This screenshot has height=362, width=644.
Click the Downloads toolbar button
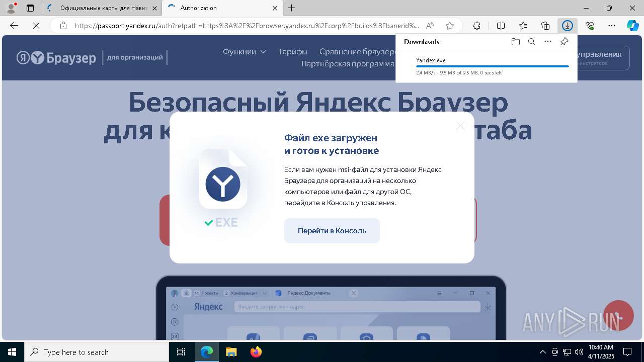coord(568,26)
